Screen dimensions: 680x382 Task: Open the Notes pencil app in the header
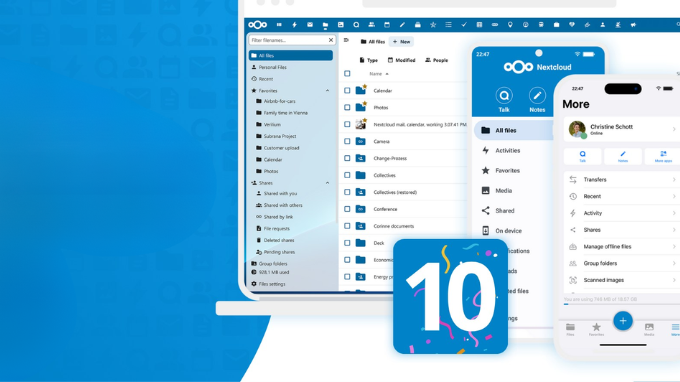402,25
